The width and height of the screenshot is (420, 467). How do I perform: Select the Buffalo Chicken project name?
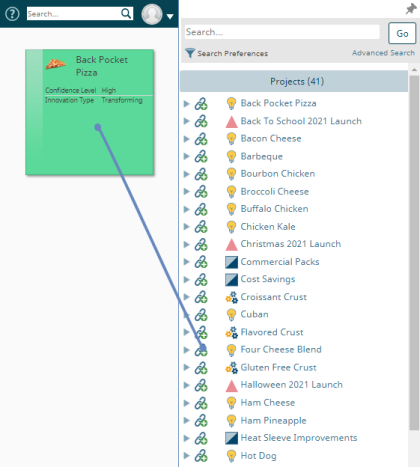[x=274, y=209]
